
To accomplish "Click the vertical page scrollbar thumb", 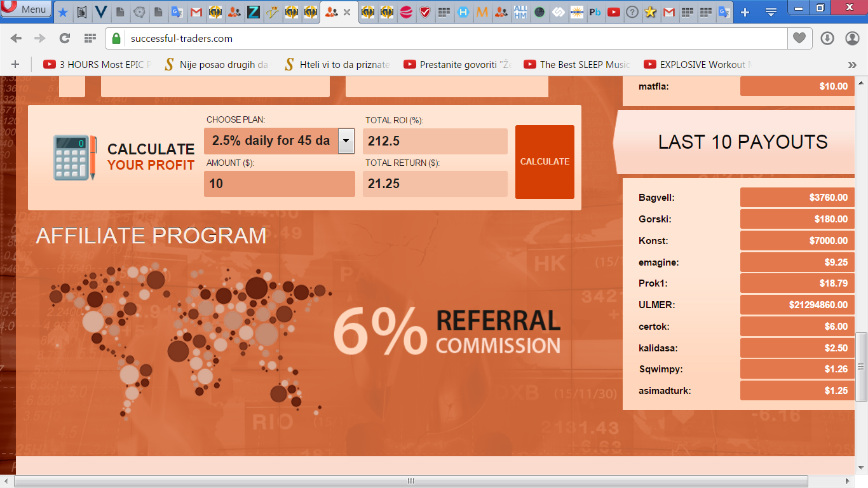I will (861, 366).
